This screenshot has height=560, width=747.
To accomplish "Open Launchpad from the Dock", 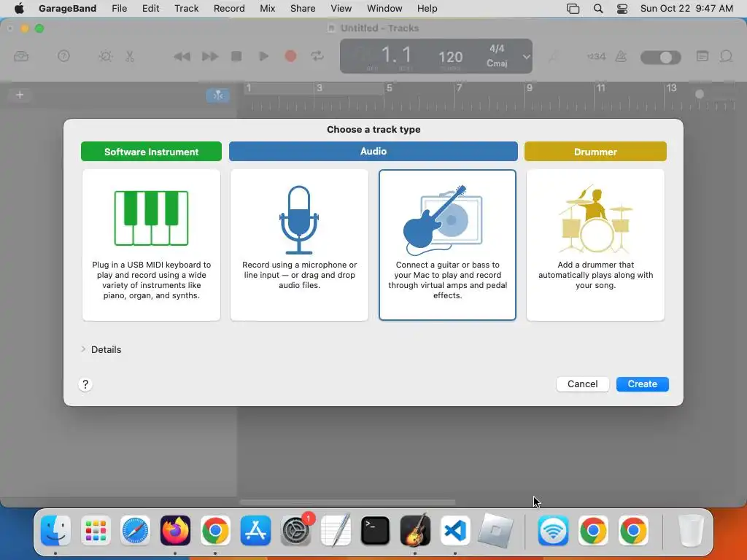I will [96, 531].
